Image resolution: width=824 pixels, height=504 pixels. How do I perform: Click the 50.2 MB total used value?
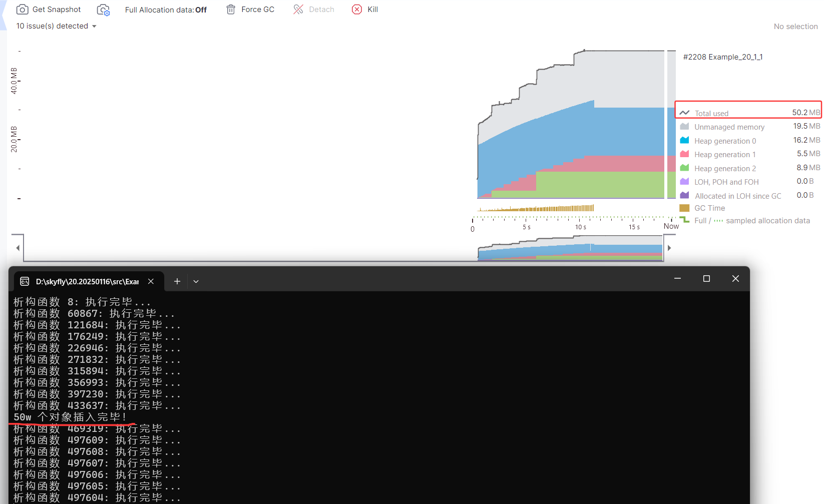coord(806,113)
